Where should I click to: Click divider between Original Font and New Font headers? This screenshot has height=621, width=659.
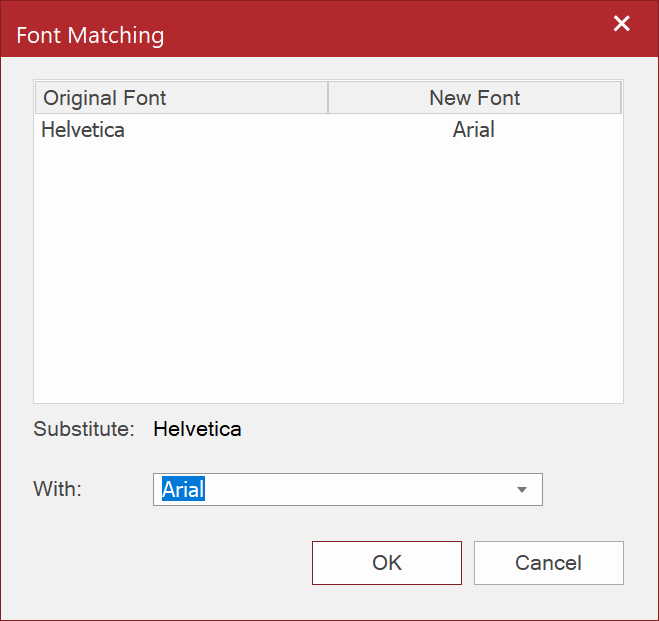click(x=328, y=98)
